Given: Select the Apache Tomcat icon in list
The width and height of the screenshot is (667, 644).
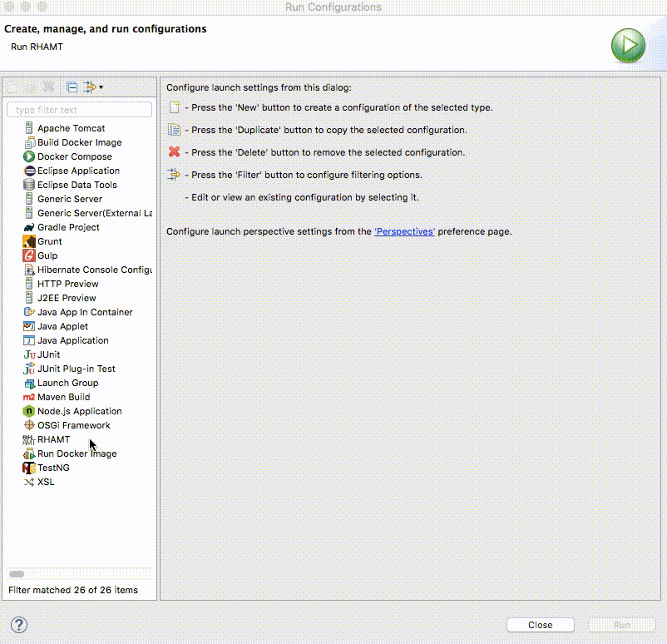Looking at the screenshot, I should [x=29, y=128].
